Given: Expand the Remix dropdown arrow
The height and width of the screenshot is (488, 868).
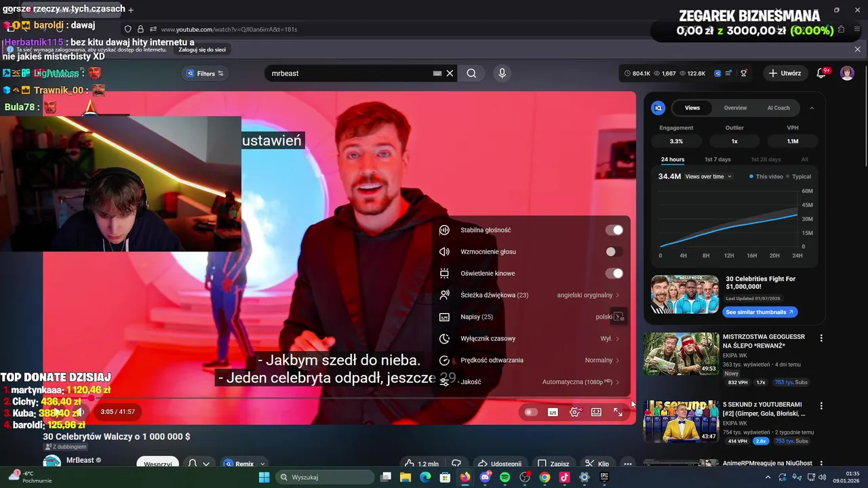Looking at the screenshot, I should (262, 464).
